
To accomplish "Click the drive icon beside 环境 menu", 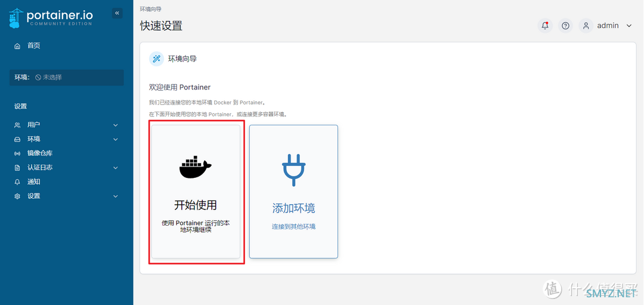I will click(x=17, y=139).
